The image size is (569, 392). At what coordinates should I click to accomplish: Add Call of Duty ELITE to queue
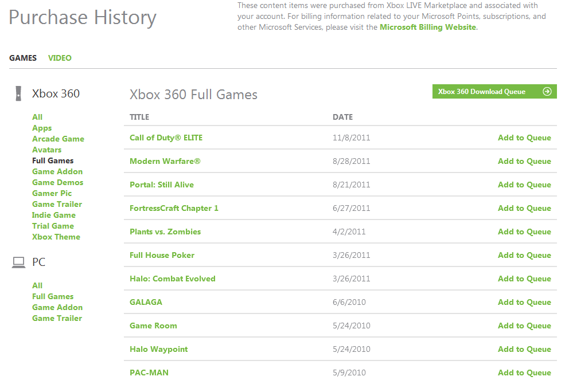click(x=524, y=138)
